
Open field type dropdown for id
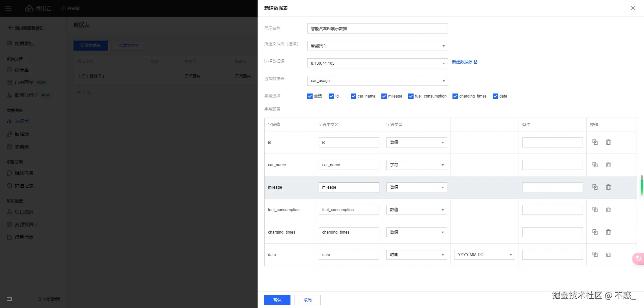click(x=417, y=142)
